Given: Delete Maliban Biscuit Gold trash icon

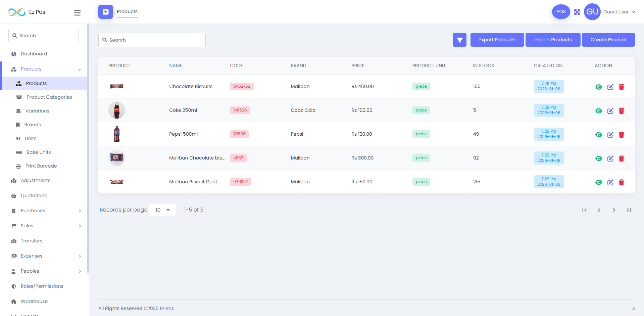Looking at the screenshot, I should coord(621,182).
